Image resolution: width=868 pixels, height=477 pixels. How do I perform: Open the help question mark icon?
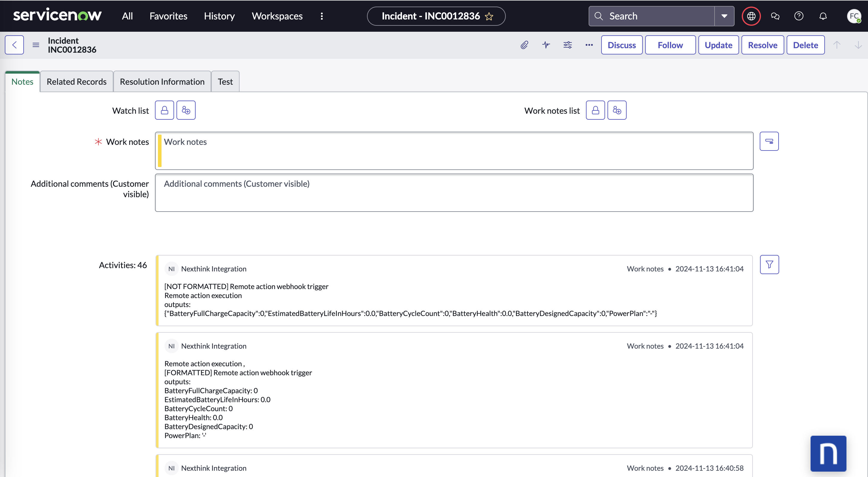click(x=799, y=16)
